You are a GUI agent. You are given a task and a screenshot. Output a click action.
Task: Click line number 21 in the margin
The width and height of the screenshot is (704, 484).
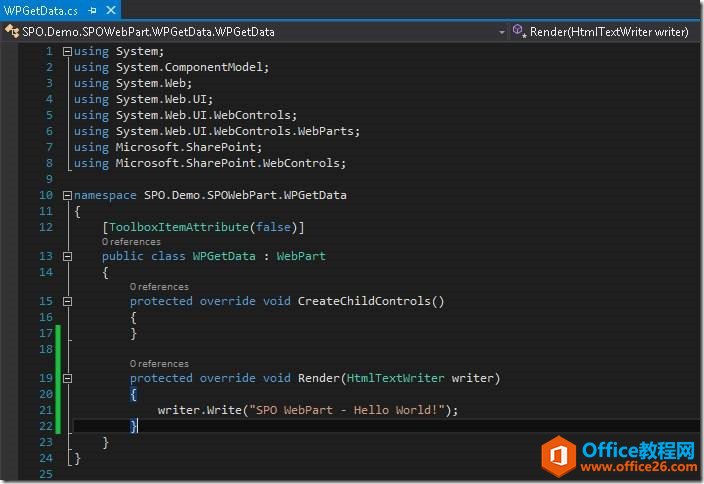pyautogui.click(x=46, y=410)
